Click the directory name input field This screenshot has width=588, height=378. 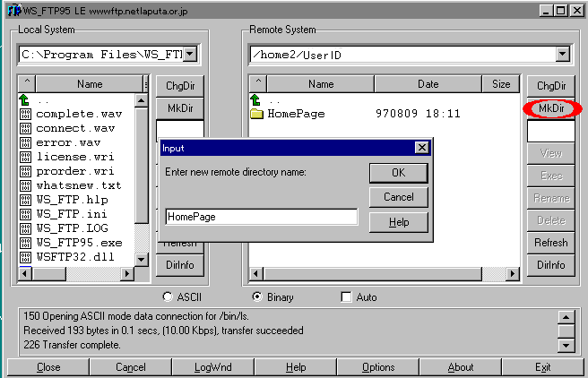[x=262, y=217]
